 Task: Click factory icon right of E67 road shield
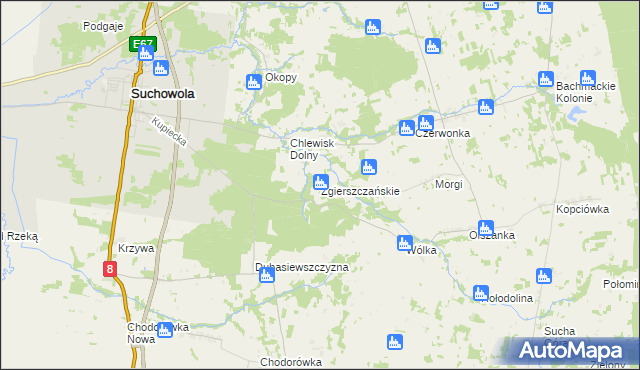[x=161, y=68]
